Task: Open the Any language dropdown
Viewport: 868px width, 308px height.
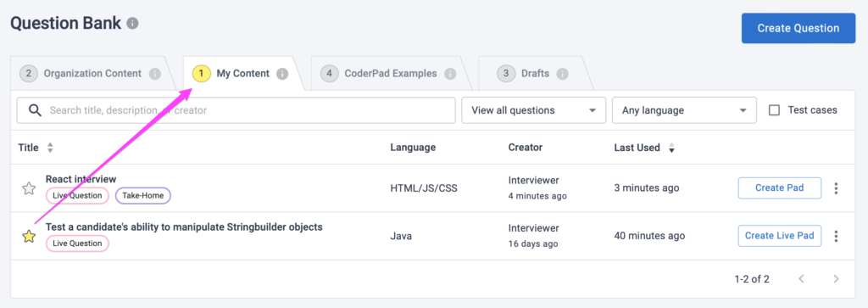Action: [x=684, y=110]
